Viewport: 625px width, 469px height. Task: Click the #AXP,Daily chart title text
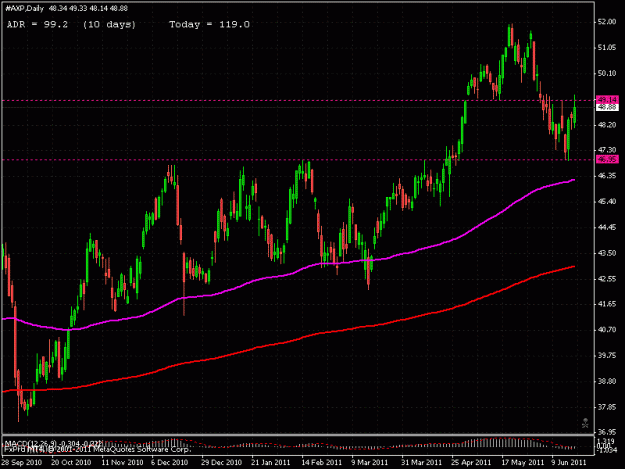[x=24, y=8]
